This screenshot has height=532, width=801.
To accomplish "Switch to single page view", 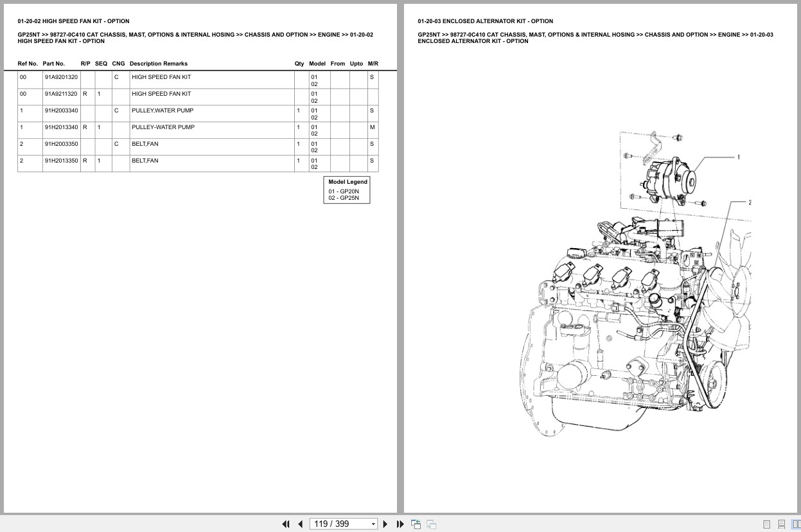I will pyautogui.click(x=766, y=524).
